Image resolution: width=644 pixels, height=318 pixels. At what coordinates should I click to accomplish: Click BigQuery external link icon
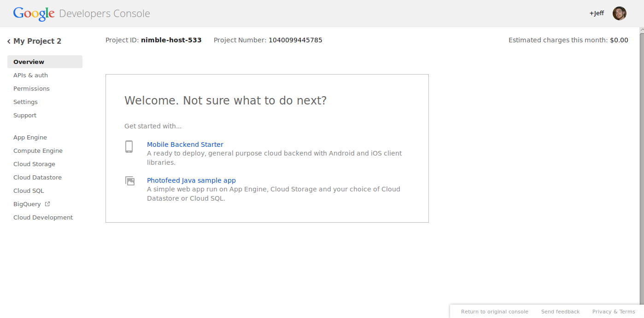pyautogui.click(x=47, y=204)
